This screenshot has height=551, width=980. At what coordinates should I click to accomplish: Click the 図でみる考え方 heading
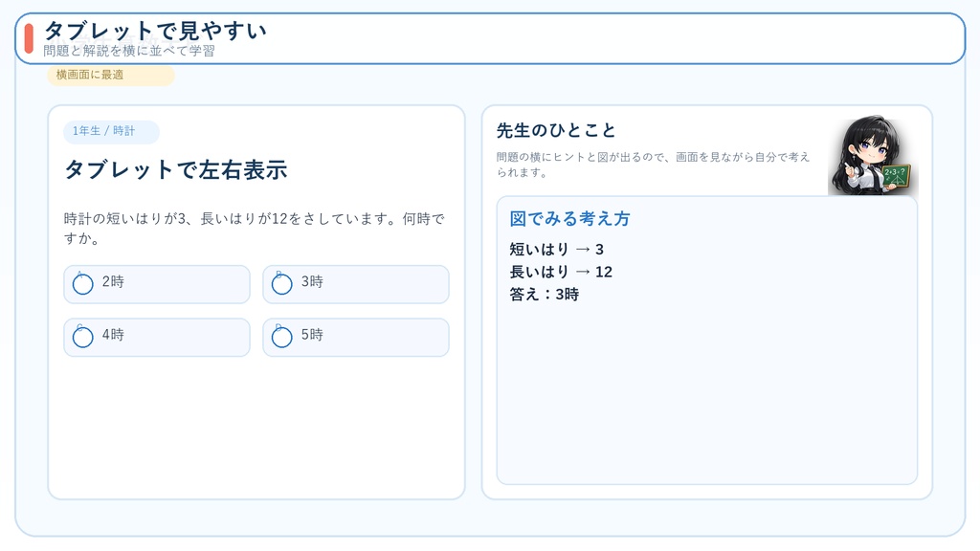coord(569,219)
